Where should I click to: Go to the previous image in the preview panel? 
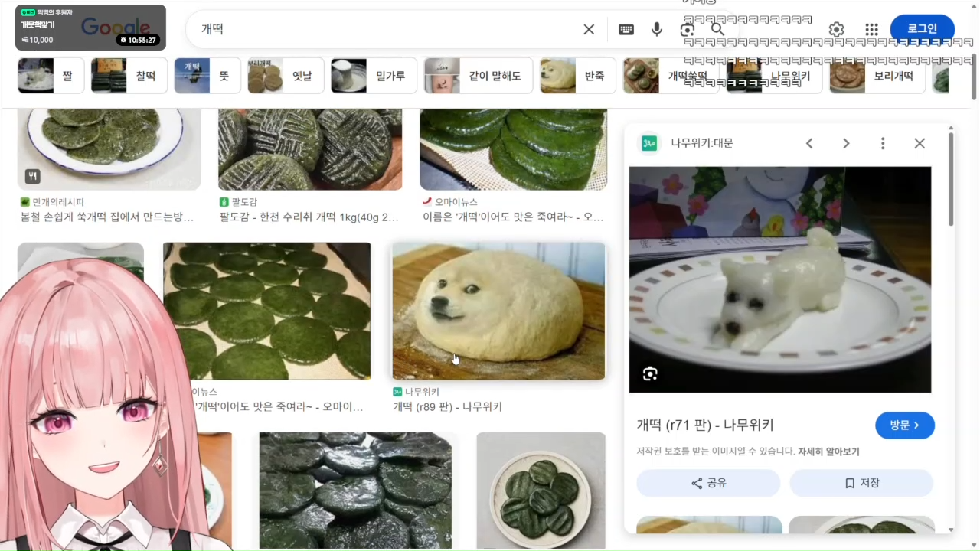[x=809, y=143]
